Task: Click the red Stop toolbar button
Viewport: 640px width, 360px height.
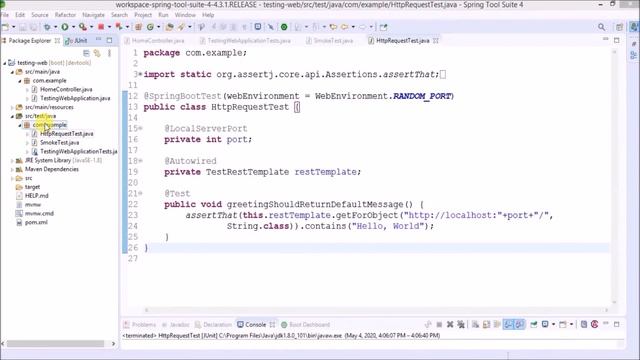Action: (x=101, y=27)
